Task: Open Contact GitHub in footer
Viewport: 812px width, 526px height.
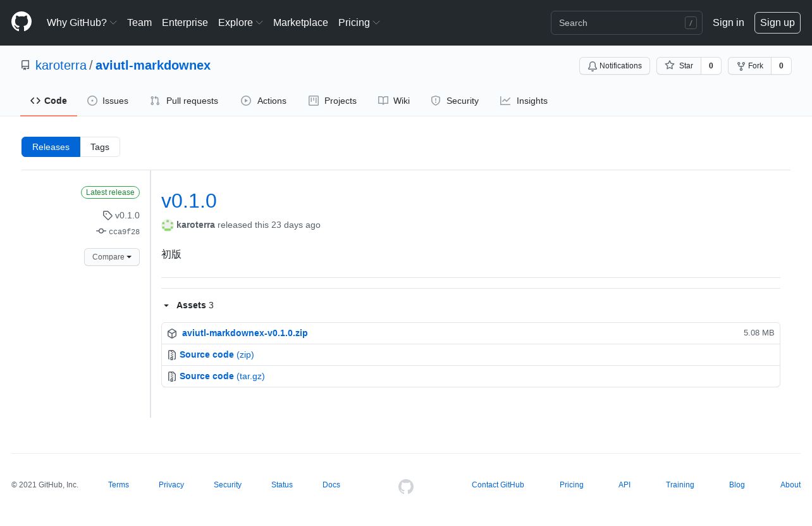Action: (498, 485)
